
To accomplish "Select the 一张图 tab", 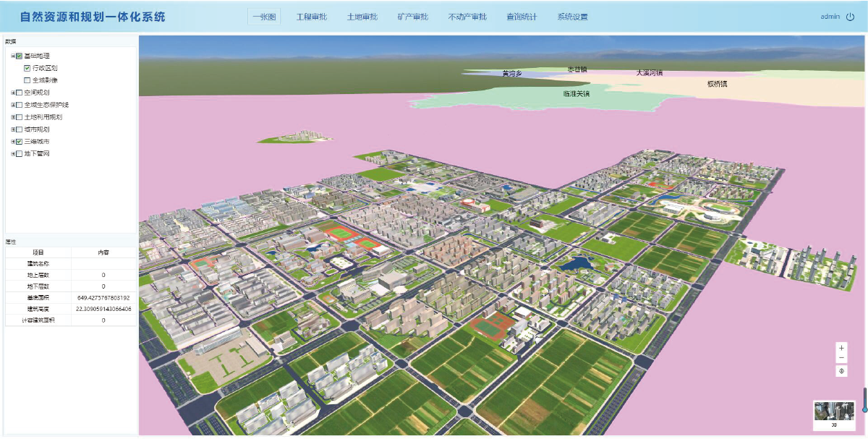I will (x=264, y=17).
